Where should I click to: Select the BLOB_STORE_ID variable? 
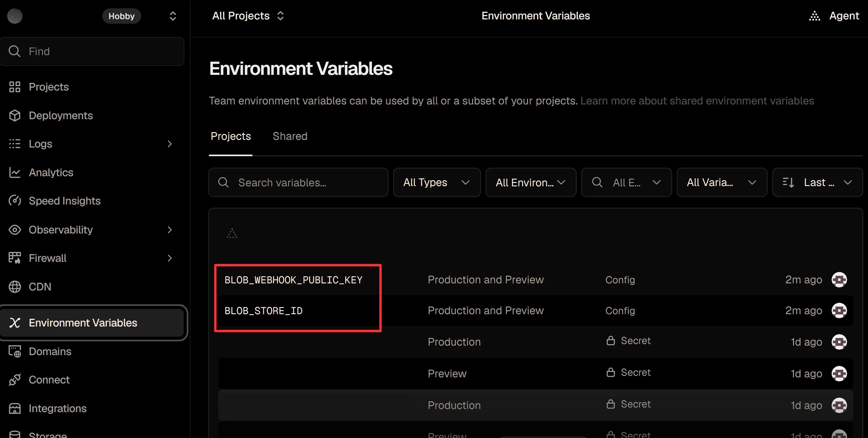263,310
